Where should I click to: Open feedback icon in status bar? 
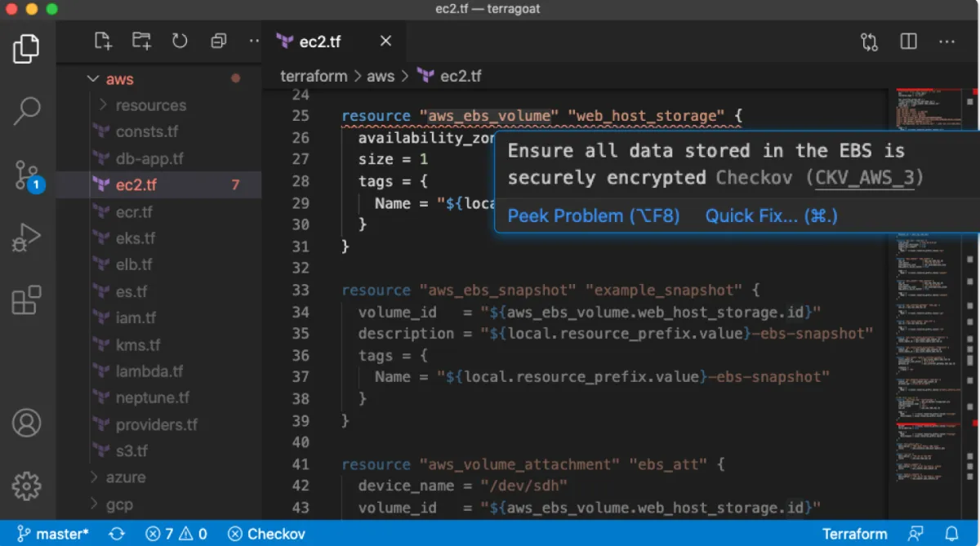tap(915, 534)
